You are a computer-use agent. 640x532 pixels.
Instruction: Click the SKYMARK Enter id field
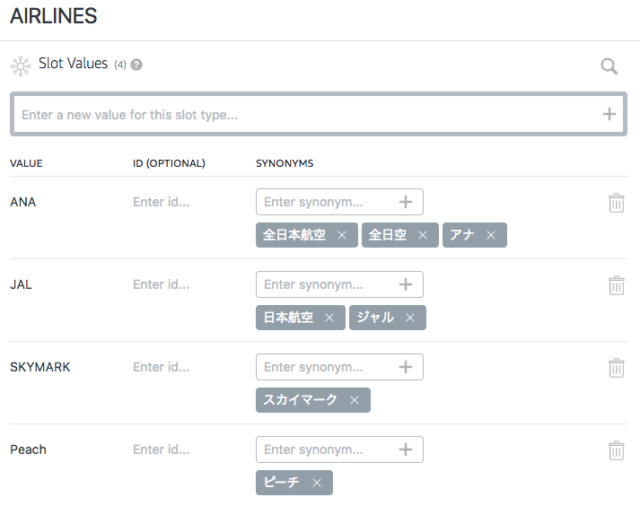(x=162, y=367)
